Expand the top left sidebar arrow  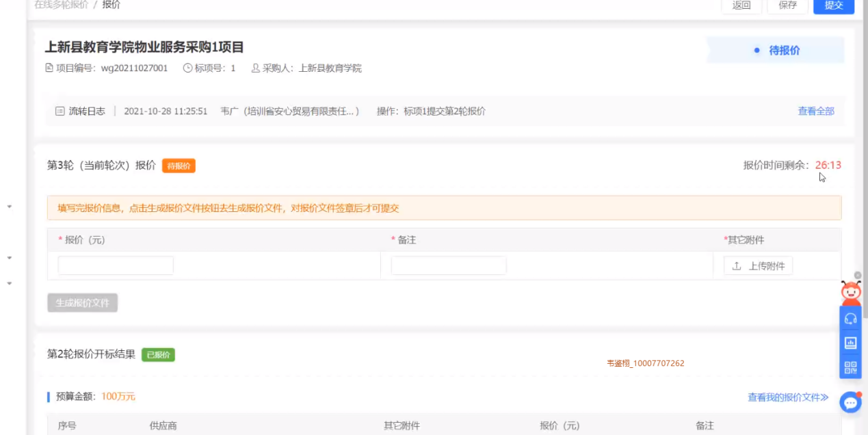click(10, 206)
